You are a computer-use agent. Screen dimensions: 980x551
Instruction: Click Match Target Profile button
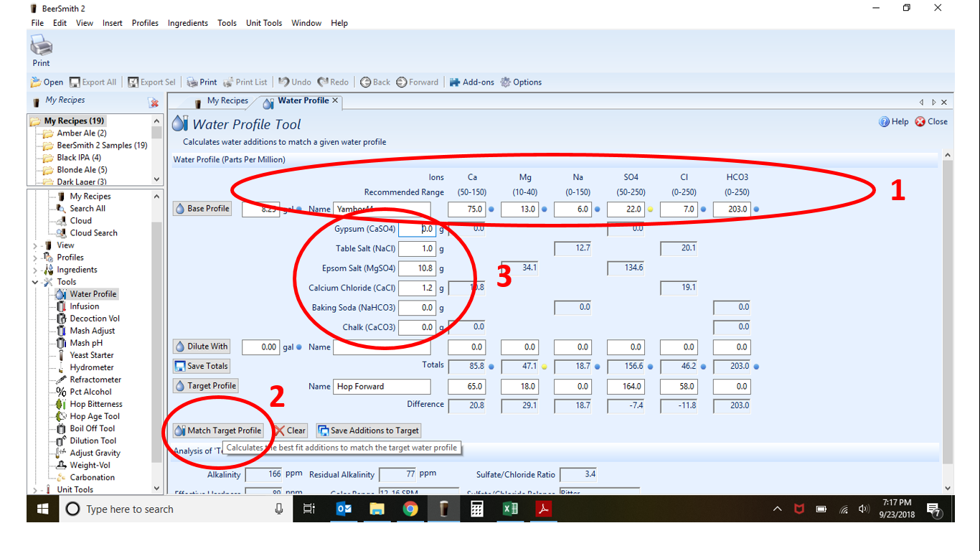[218, 430]
